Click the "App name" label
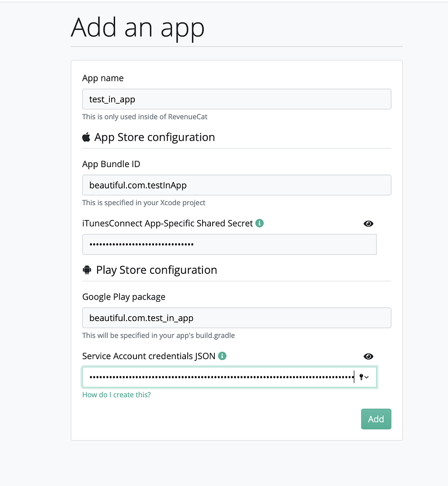Image resolution: width=448 pixels, height=486 pixels. click(x=103, y=78)
